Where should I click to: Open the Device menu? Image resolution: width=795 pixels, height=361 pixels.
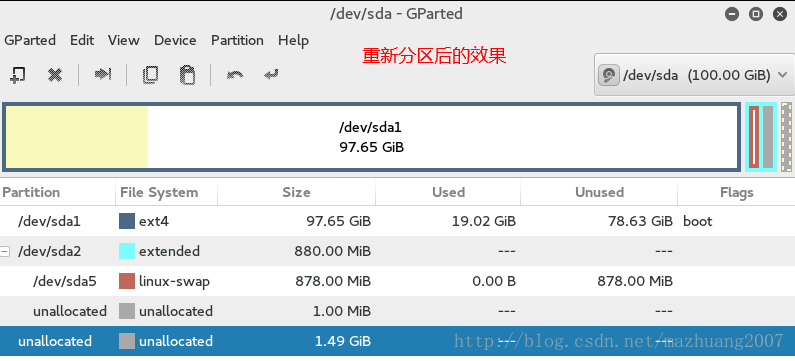(x=175, y=40)
